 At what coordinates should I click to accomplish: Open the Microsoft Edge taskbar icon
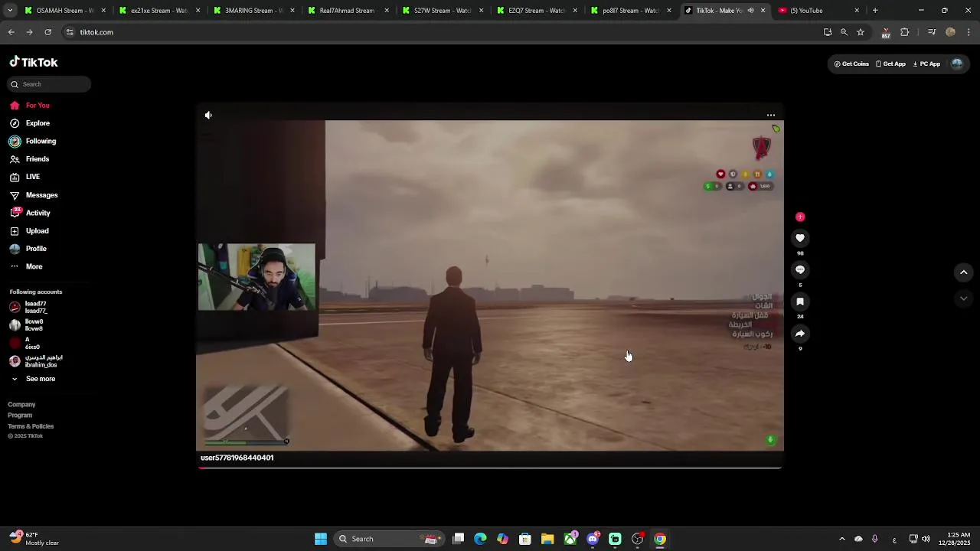click(480, 539)
